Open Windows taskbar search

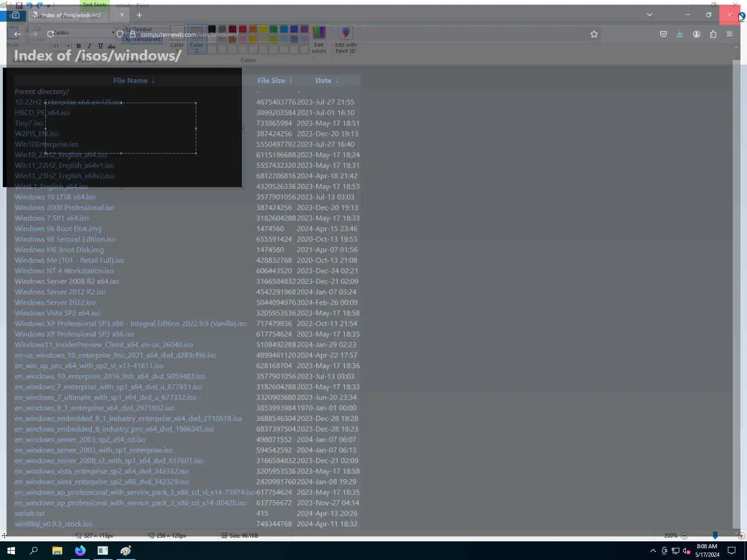click(x=34, y=551)
